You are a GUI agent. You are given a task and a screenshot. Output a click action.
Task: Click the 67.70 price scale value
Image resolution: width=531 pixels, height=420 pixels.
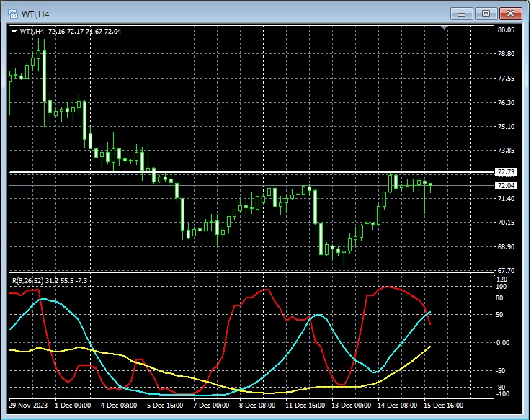tap(505, 271)
